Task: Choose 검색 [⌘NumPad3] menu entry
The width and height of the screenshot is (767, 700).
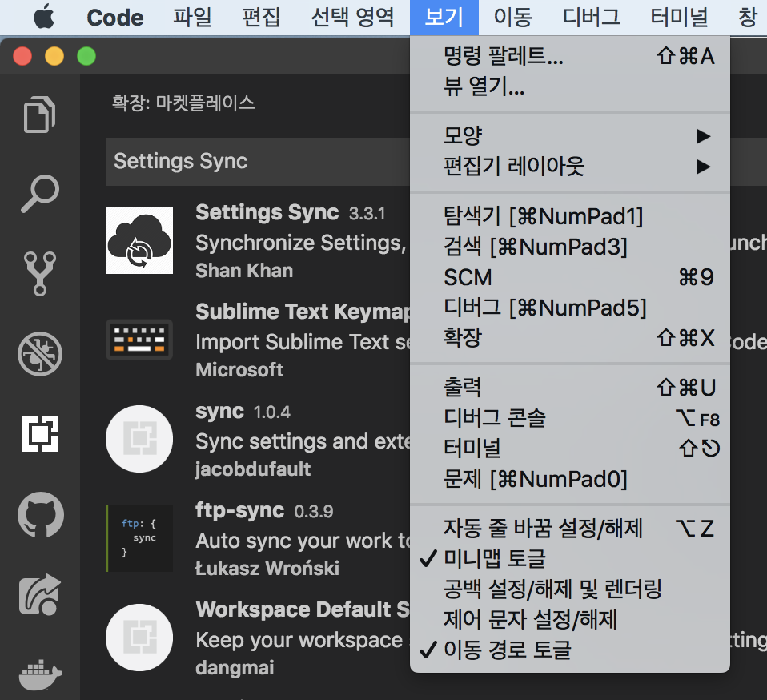Action: (x=570, y=247)
